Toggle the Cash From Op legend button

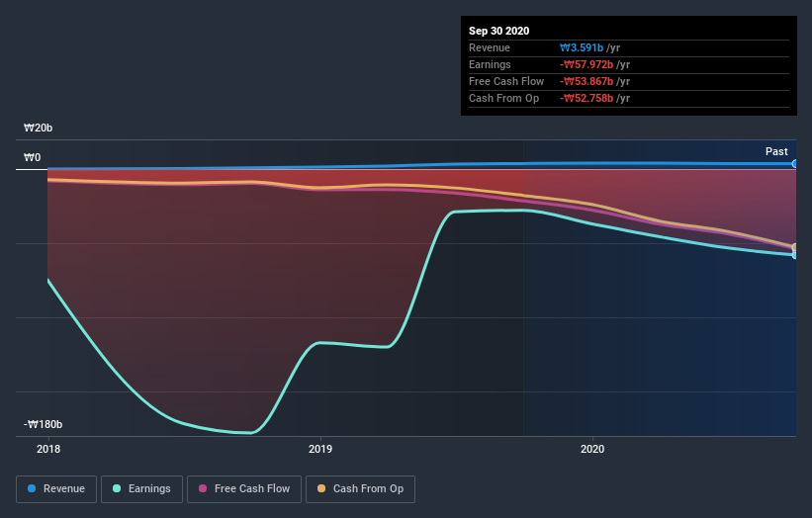[x=360, y=489]
